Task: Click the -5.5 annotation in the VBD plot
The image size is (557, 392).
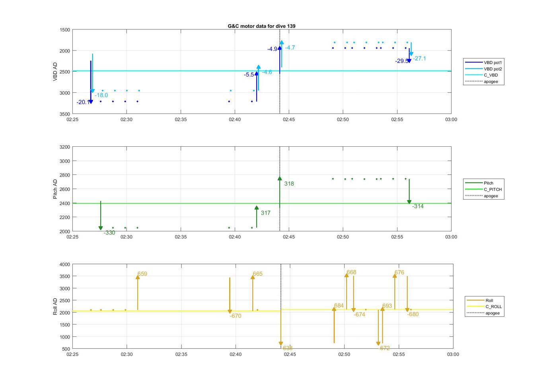Action: (249, 74)
